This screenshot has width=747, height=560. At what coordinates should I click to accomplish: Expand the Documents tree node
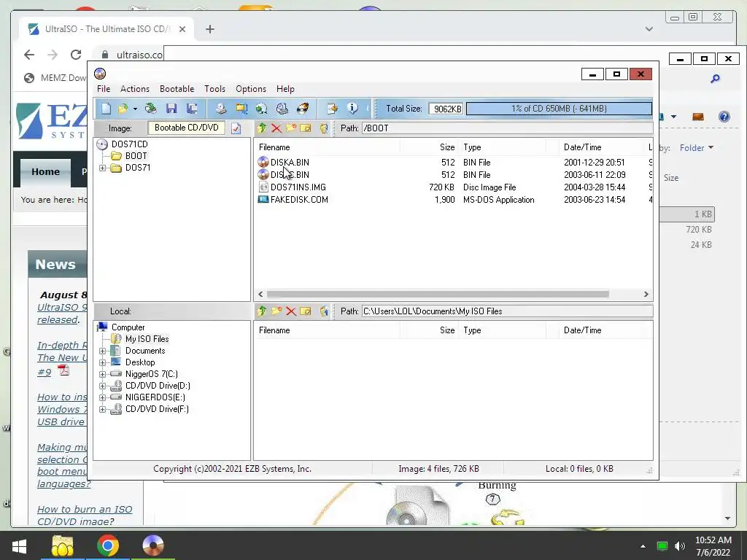tap(102, 351)
